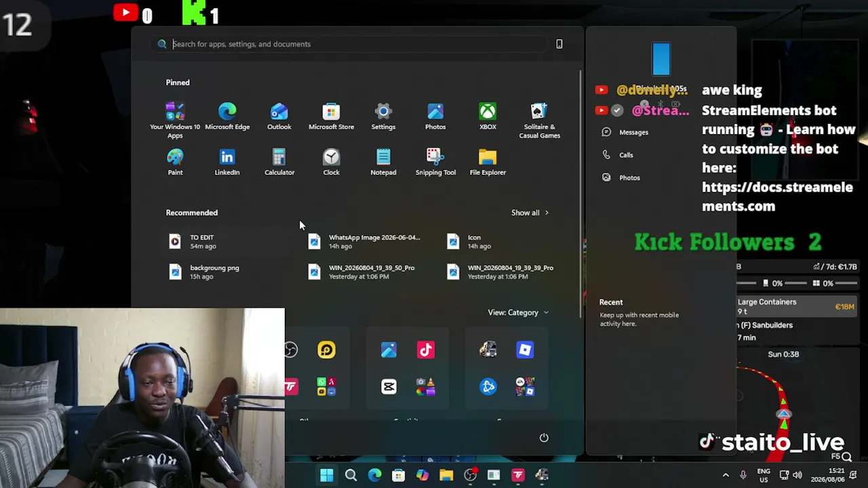868x488 pixels.
Task: Open Calls in the phone panel
Action: [x=618, y=155]
